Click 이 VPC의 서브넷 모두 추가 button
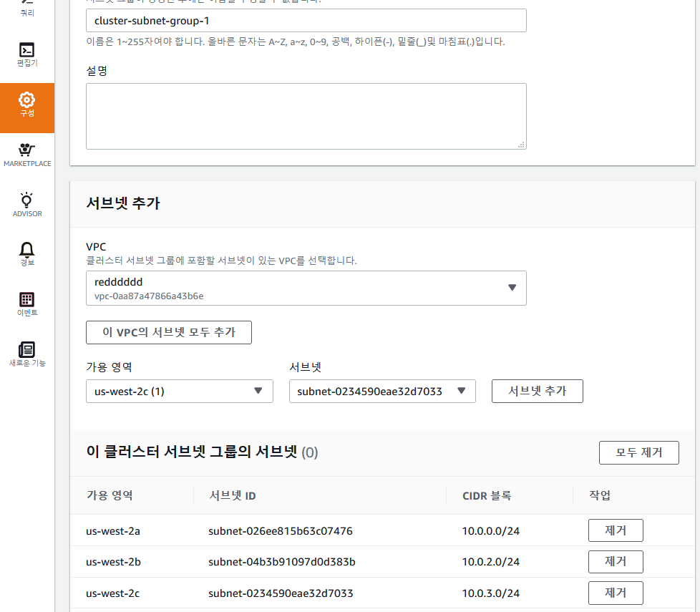Screen dimensions: 700x612 [x=168, y=332]
